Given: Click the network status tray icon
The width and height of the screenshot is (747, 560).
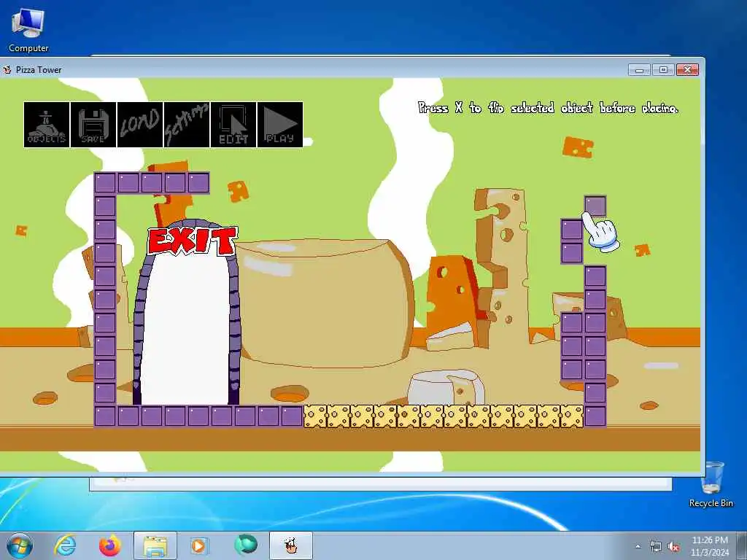Looking at the screenshot, I should (x=656, y=547).
